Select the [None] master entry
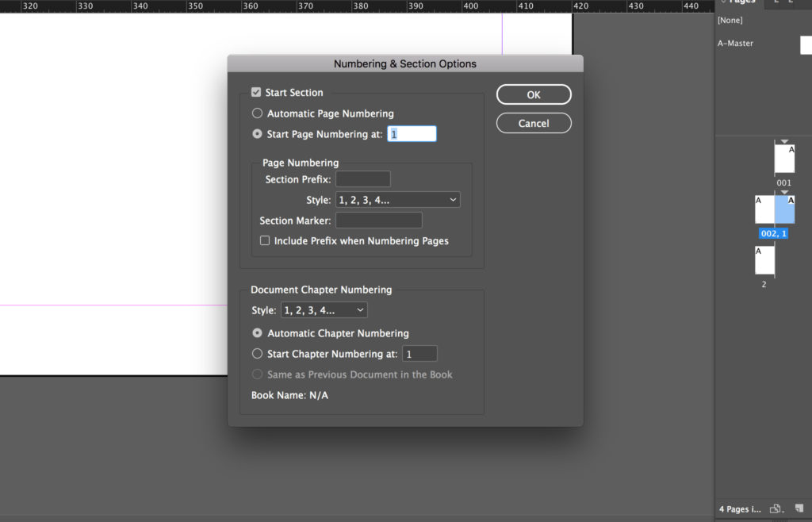812x522 pixels. [x=730, y=20]
